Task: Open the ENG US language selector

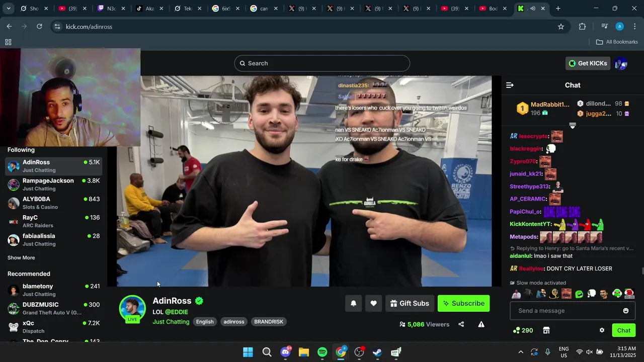Action: [x=564, y=352]
